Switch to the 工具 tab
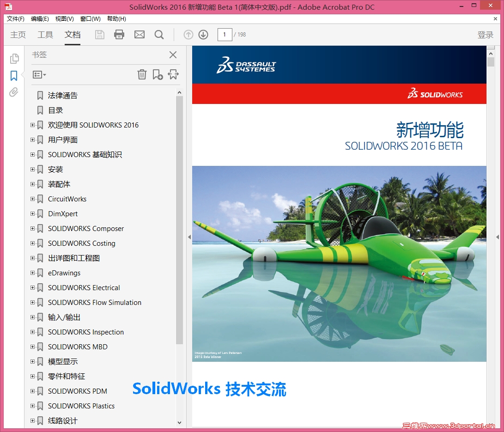 [45, 35]
